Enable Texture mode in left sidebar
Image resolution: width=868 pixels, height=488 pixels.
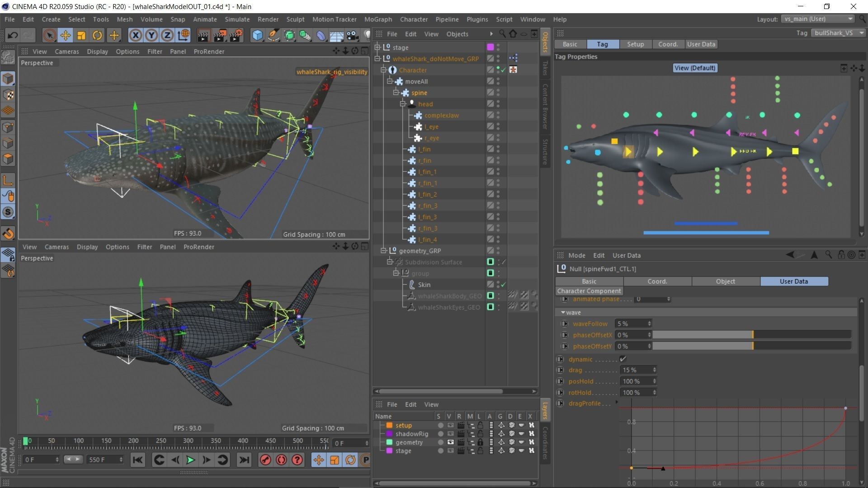8,95
